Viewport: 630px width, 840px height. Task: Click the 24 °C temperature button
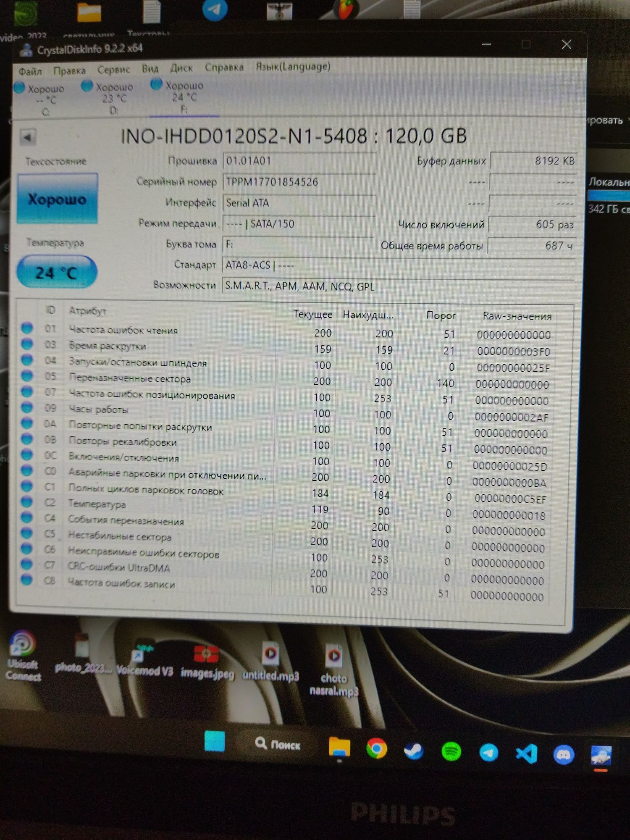click(x=57, y=273)
